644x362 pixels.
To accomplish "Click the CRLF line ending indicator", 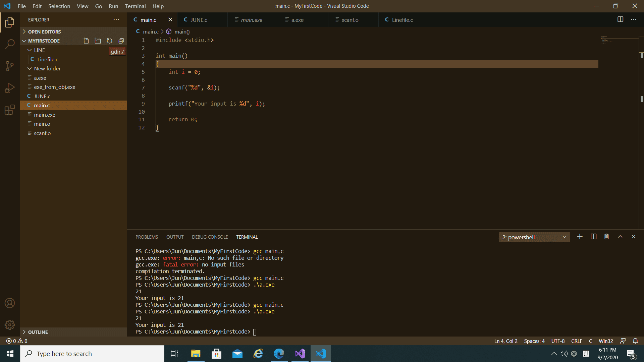I will [577, 341].
